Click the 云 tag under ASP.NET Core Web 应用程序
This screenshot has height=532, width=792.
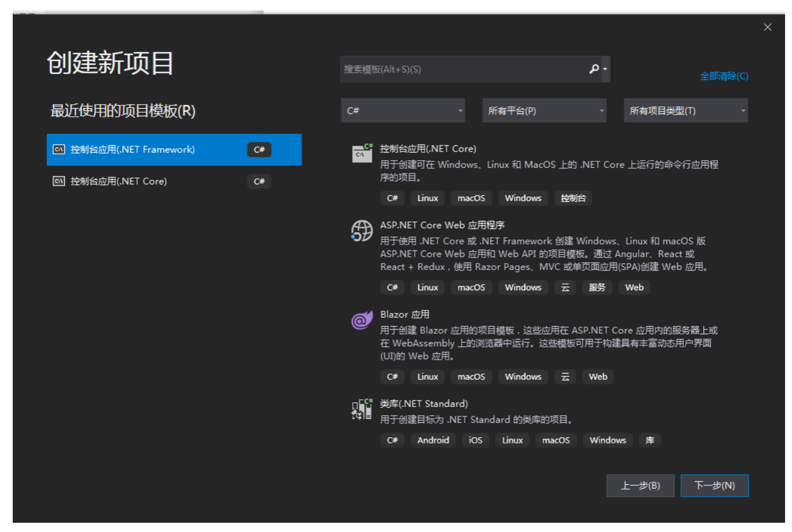point(565,287)
